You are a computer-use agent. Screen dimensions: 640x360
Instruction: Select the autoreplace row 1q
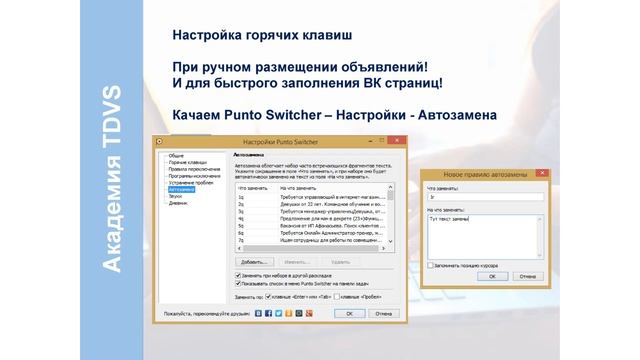coord(311,197)
